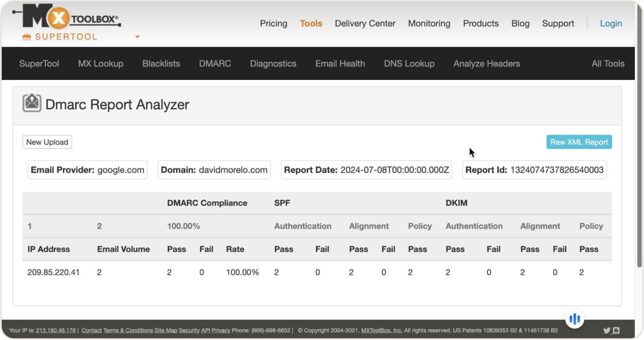Go to the Blacklists tab
The height and width of the screenshot is (340, 644).
[x=161, y=64]
